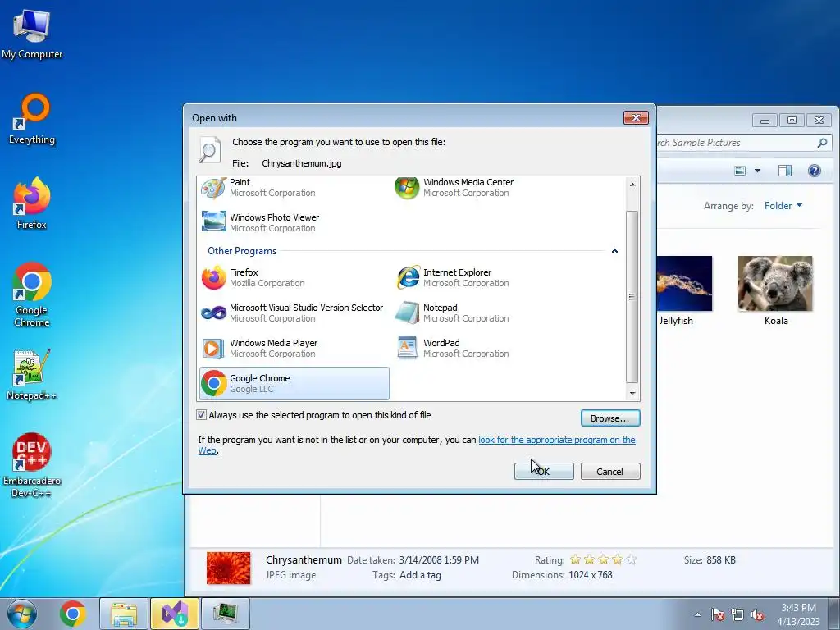Open Embarcadero Dev-C++ desktop shortcut
The image size is (840, 630).
coord(32,465)
